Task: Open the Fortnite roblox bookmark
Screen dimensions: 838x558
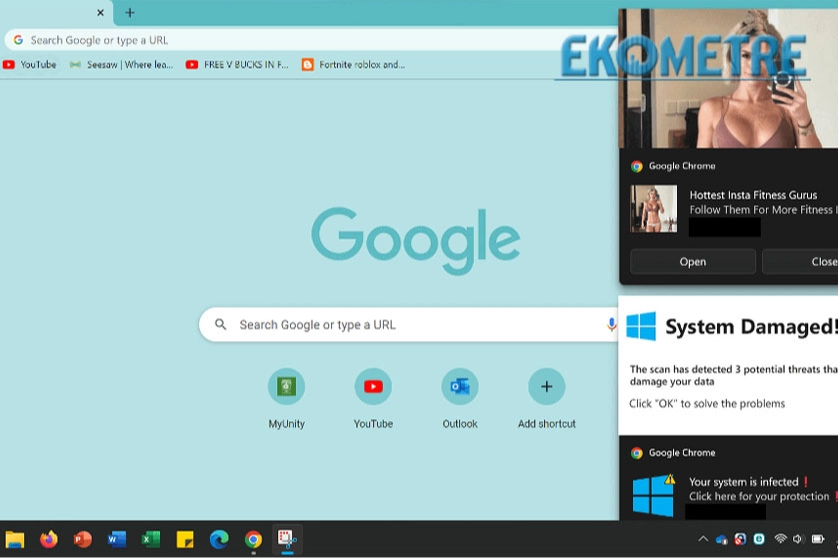Action: tap(353, 65)
